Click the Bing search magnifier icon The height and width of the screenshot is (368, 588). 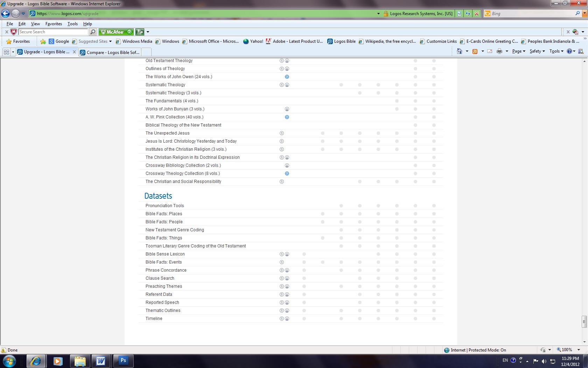pyautogui.click(x=577, y=13)
